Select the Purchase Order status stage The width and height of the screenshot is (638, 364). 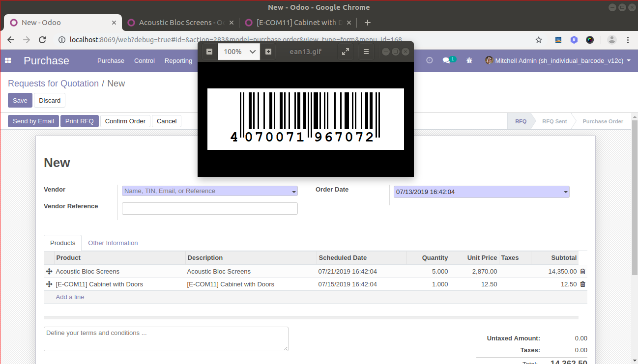pyautogui.click(x=603, y=121)
